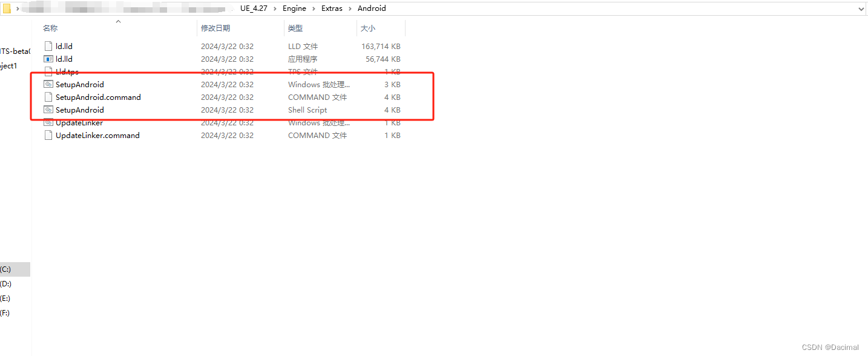
Task: Click the UpdateLinker file name
Action: point(79,122)
